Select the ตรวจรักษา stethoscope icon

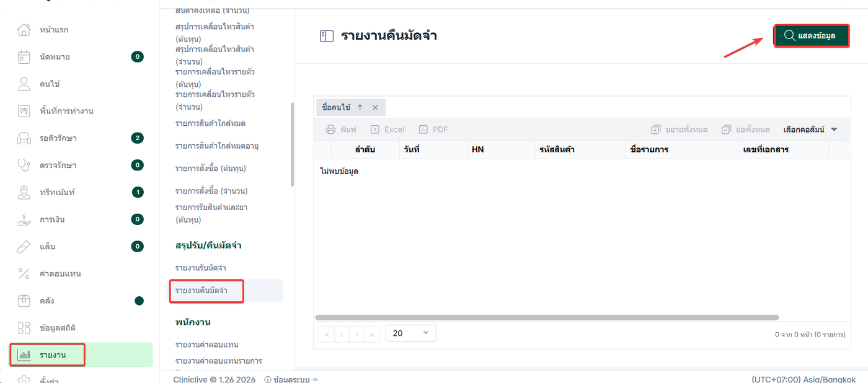click(x=24, y=165)
